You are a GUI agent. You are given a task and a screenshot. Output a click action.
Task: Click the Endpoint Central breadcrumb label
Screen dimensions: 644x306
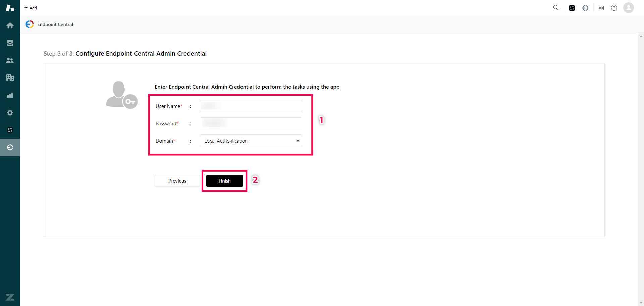click(55, 24)
